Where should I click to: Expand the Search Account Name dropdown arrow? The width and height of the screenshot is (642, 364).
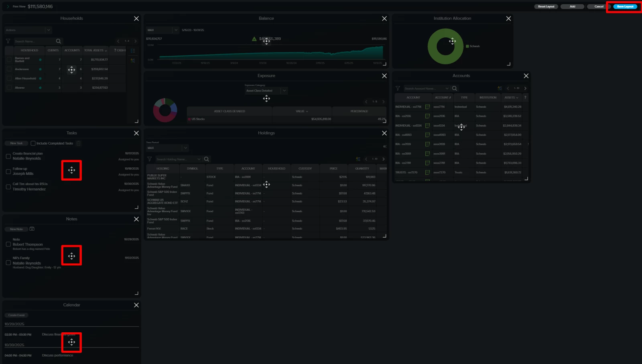(x=447, y=88)
